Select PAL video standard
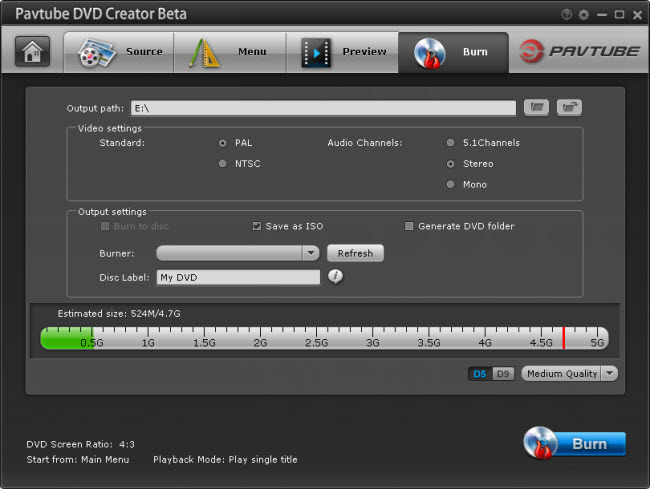The image size is (650, 489). coord(223,143)
